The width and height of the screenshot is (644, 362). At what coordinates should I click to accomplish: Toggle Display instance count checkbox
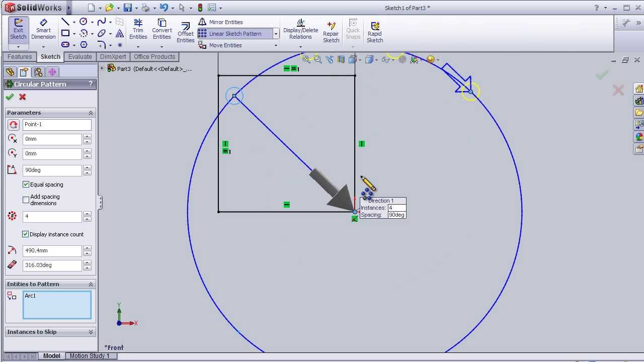coord(26,234)
